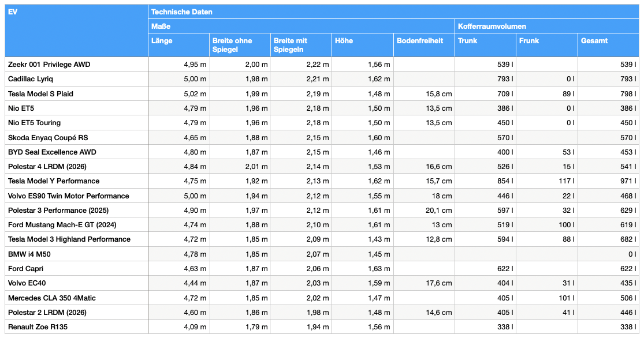Click the 1,94 m mirror width value
This screenshot has width=644, height=338.
pos(318,327)
